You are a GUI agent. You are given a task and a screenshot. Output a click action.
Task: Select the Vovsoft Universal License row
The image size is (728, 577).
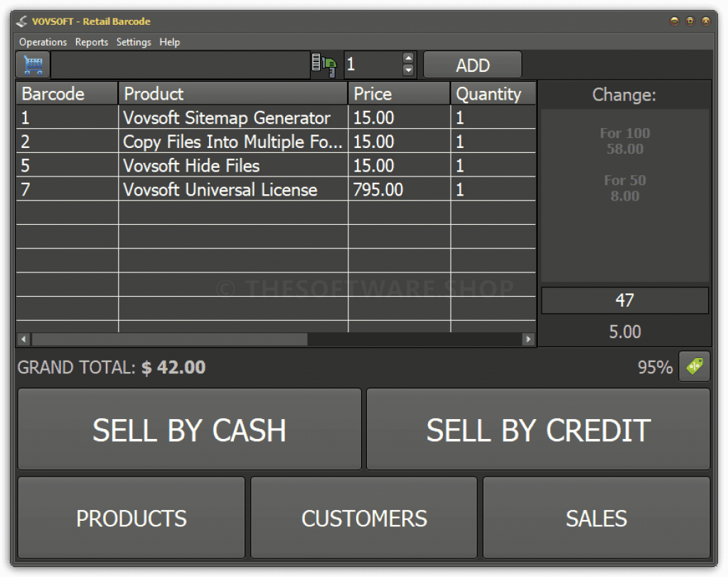[x=276, y=189]
